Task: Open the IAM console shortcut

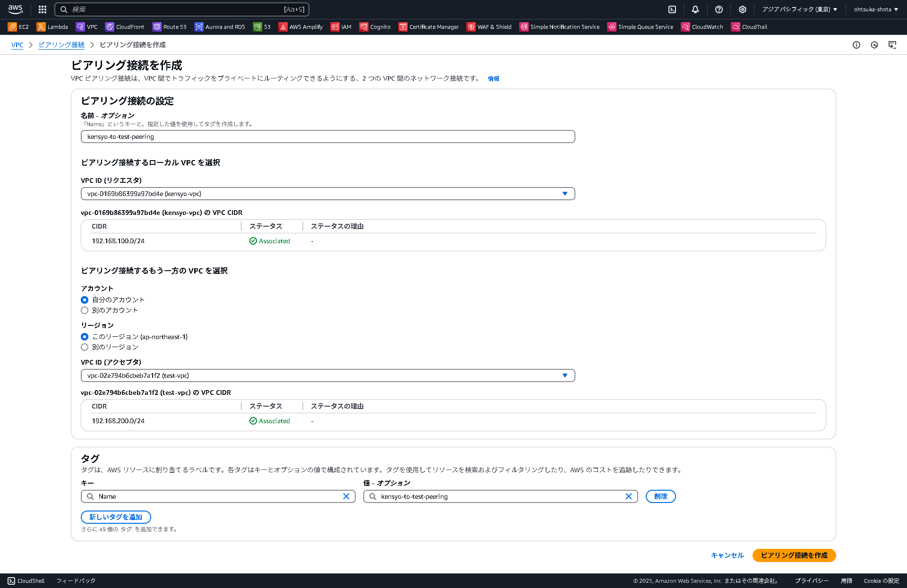Action: point(341,27)
